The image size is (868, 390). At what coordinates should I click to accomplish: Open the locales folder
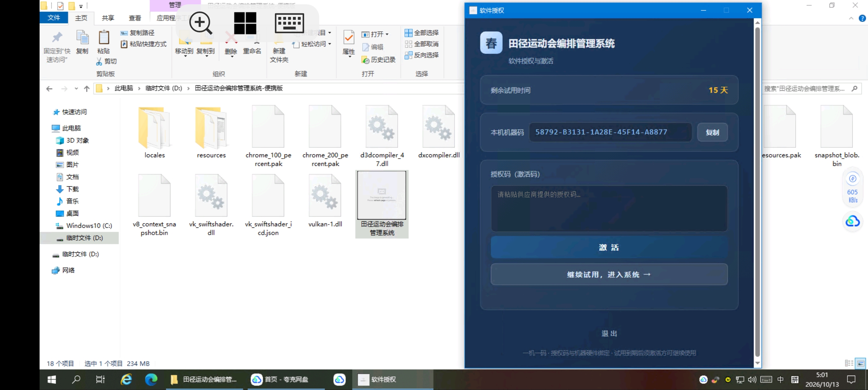[154, 132]
